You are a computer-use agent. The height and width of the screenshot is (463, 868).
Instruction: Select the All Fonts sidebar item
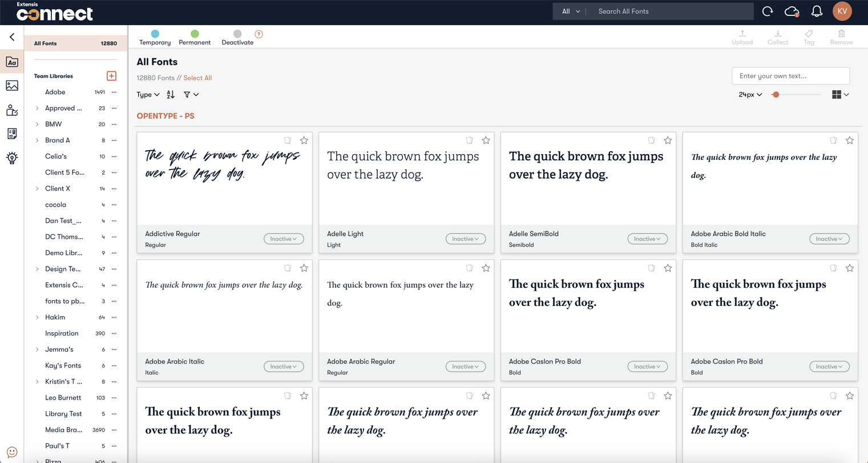coord(75,43)
